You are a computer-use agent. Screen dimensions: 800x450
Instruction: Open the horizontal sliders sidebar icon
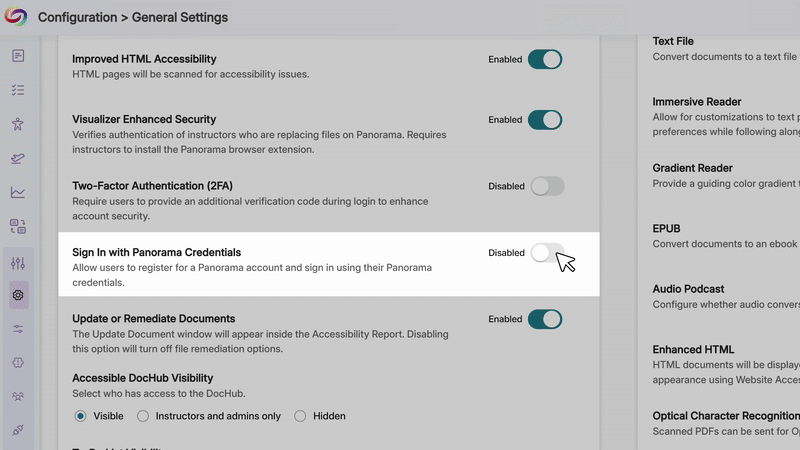point(18,329)
